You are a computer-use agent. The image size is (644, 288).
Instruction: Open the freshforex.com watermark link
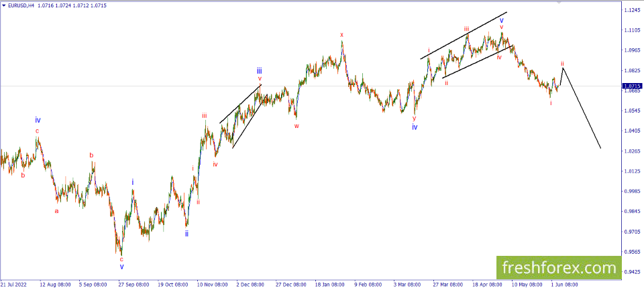coord(559,269)
